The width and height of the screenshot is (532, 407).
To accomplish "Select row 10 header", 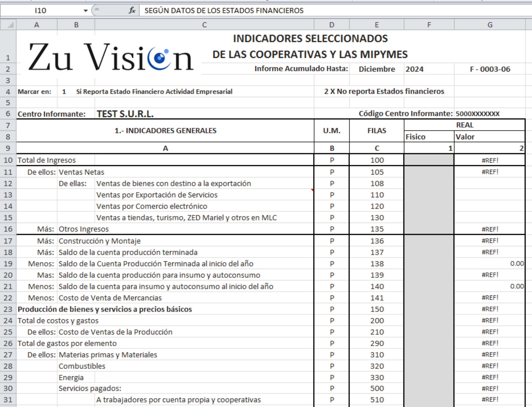I will (8, 160).
